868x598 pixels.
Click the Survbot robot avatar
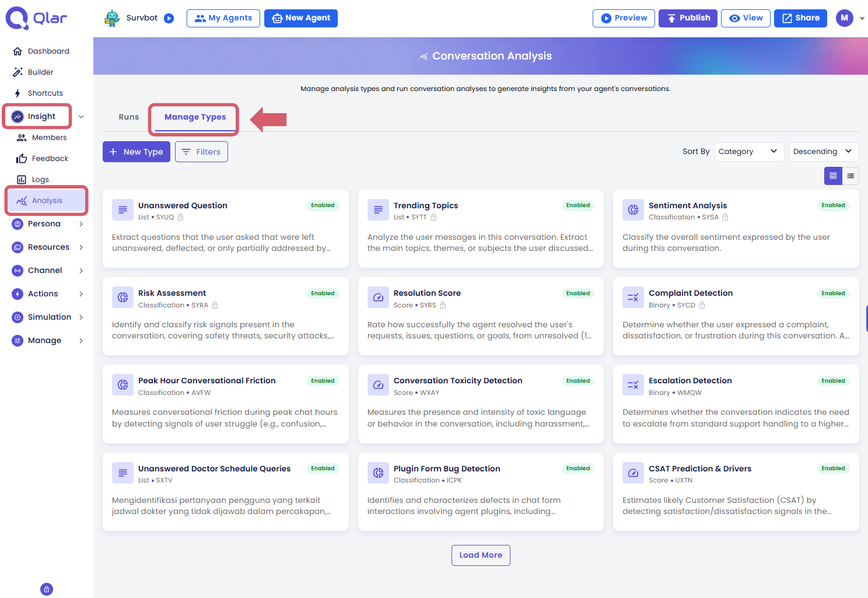point(112,18)
